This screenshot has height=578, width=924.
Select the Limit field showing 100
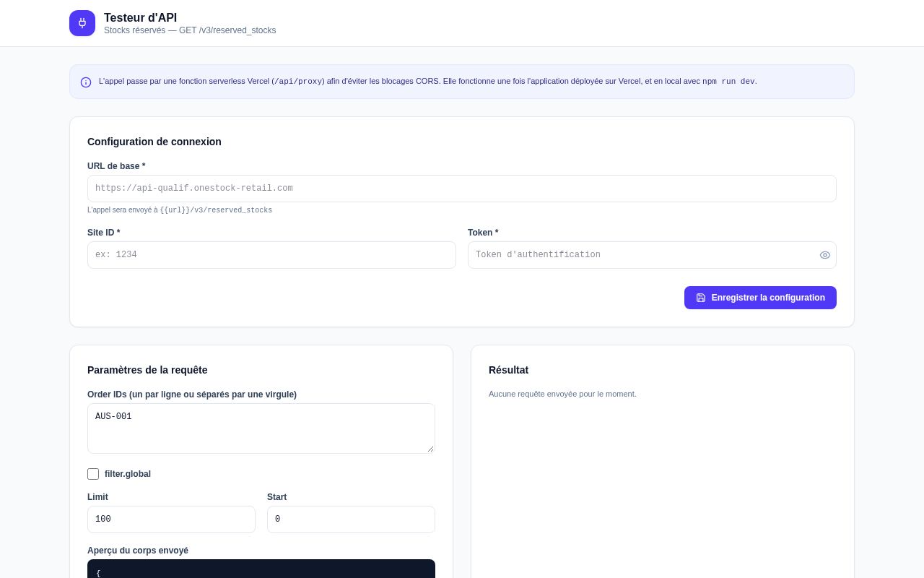coord(171,519)
